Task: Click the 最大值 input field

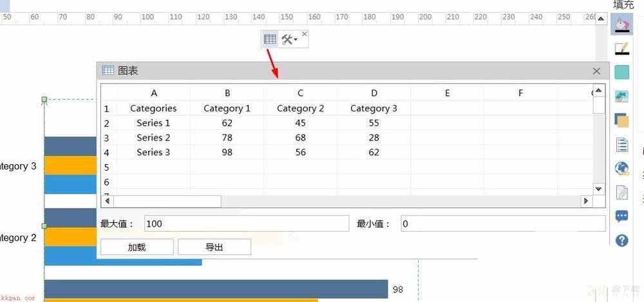Action: tap(247, 224)
